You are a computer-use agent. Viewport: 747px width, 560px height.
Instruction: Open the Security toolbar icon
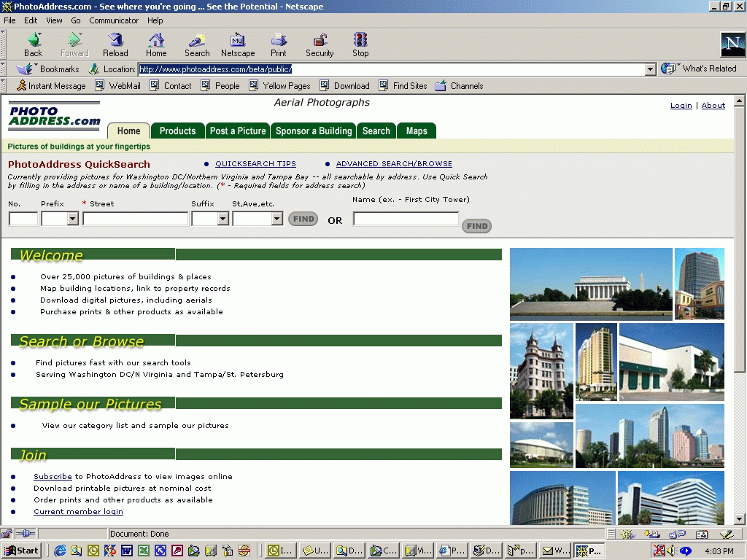click(x=320, y=44)
